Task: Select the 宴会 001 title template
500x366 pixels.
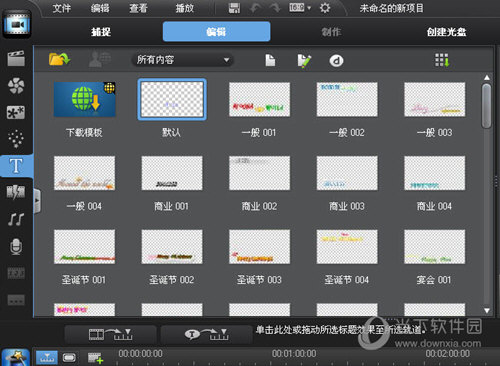Action: point(435,247)
